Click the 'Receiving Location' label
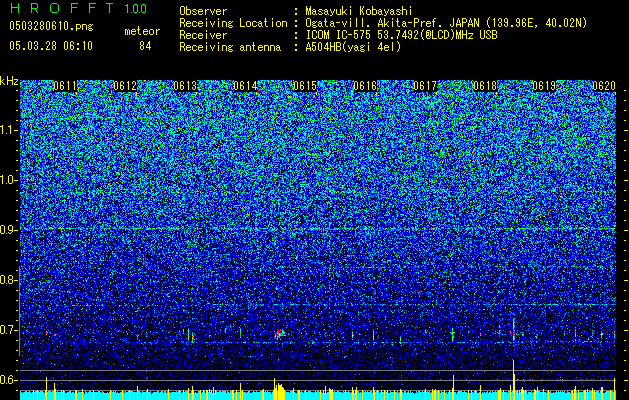This screenshot has height=400, width=629. coord(233,23)
